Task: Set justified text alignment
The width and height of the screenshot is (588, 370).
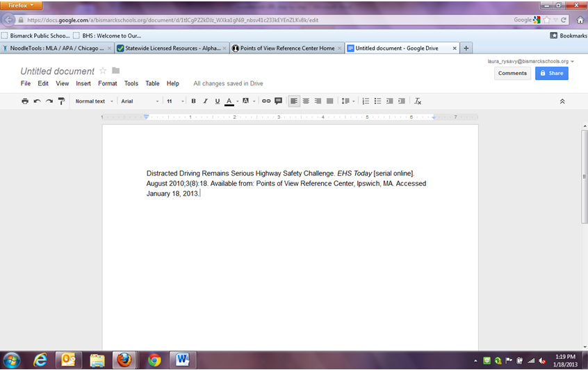Action: (x=330, y=101)
